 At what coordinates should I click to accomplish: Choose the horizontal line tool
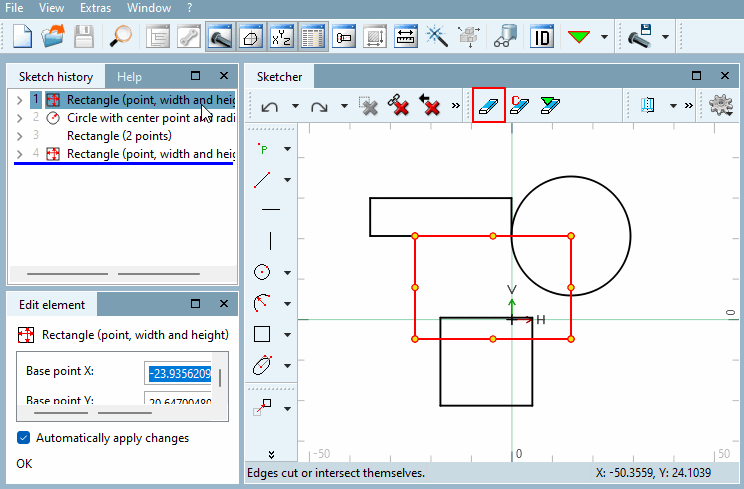[271, 209]
